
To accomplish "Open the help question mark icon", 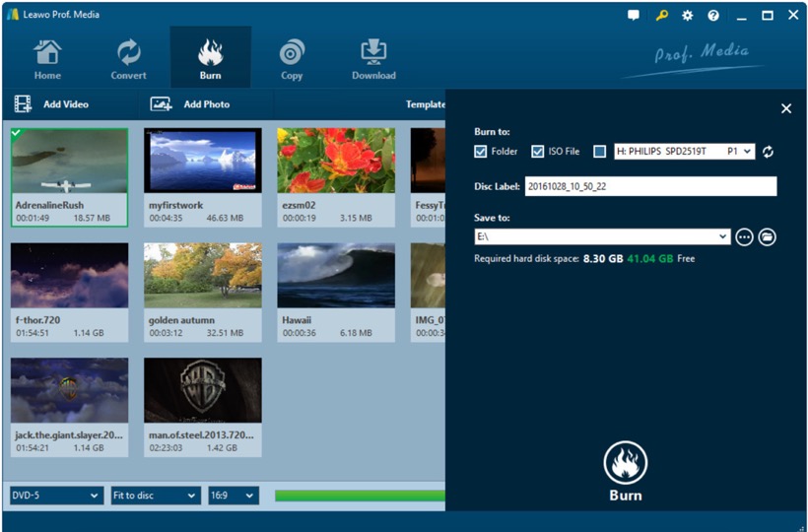I will click(x=713, y=16).
